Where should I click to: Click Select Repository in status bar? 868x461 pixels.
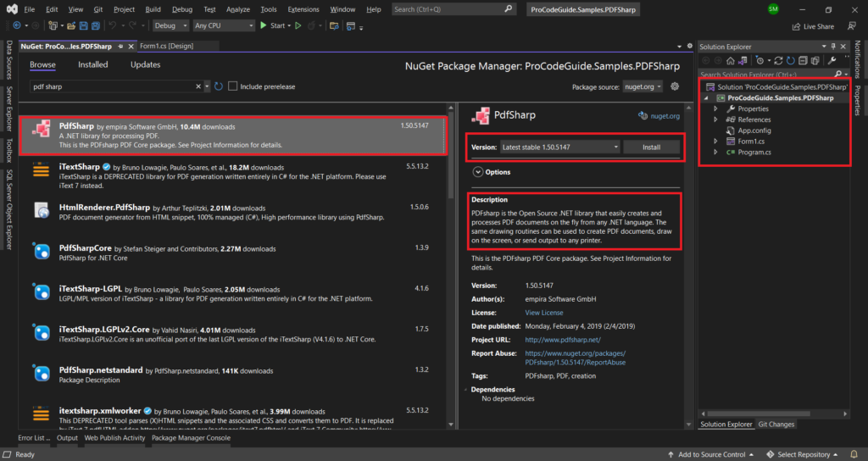(802, 454)
